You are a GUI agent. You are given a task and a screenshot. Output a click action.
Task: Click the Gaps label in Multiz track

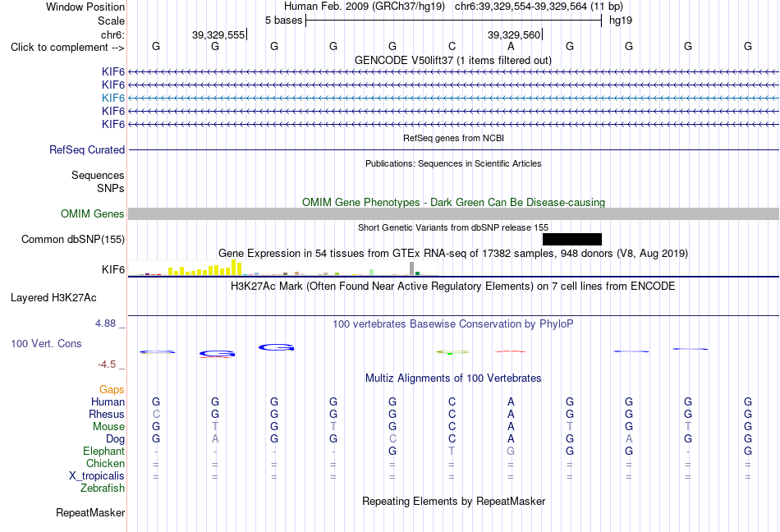(x=112, y=390)
